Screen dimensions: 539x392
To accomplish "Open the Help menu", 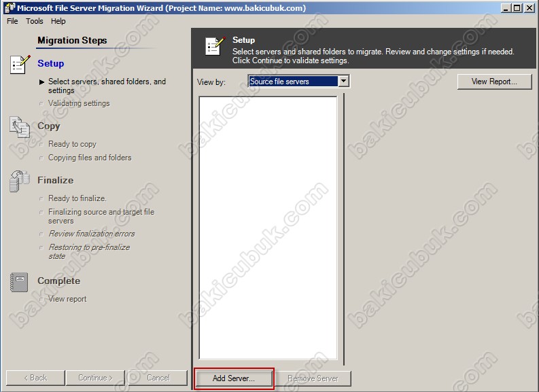I will click(58, 21).
